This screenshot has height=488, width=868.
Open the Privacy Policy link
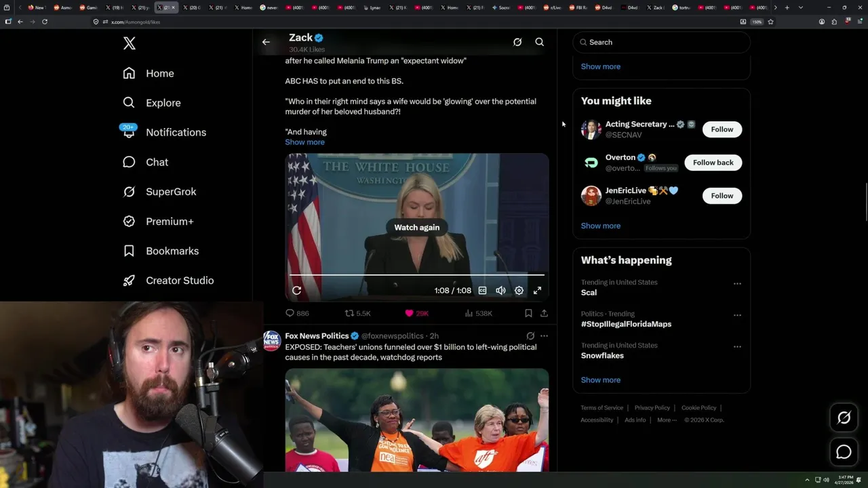click(652, 408)
